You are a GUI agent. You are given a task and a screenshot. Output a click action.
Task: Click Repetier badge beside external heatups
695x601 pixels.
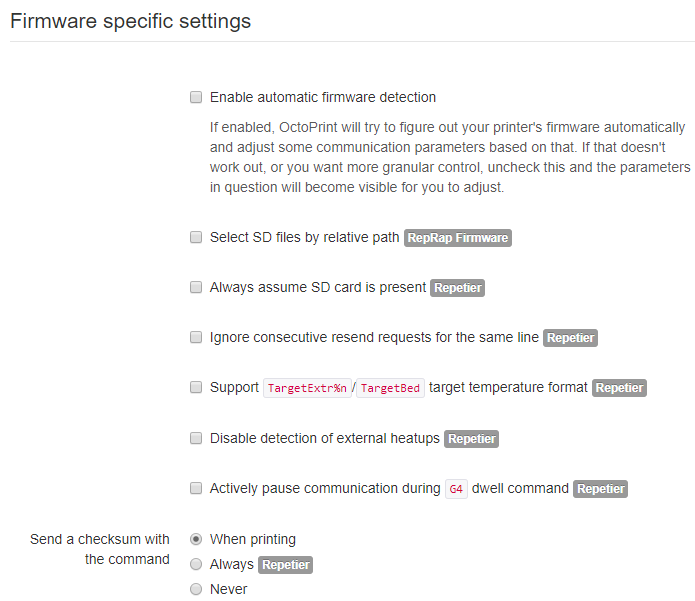[472, 439]
